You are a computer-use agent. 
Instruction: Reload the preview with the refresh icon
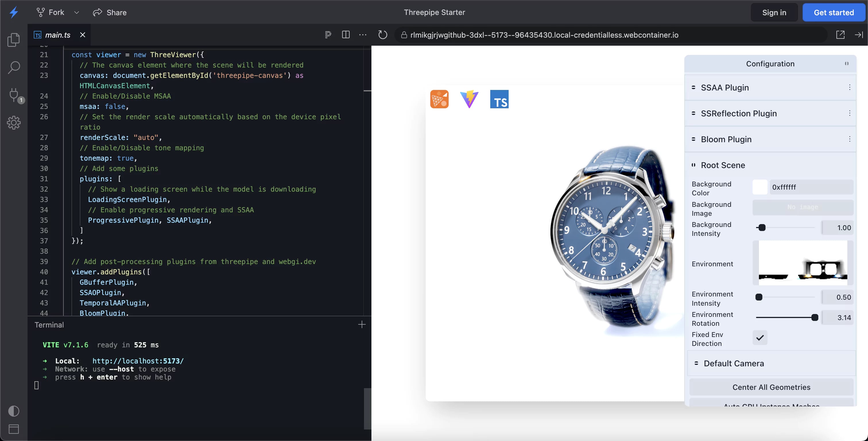point(382,35)
